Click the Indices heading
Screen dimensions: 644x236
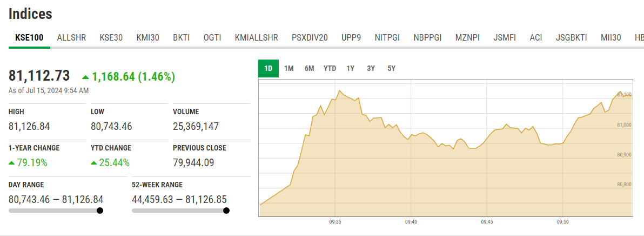(x=30, y=14)
